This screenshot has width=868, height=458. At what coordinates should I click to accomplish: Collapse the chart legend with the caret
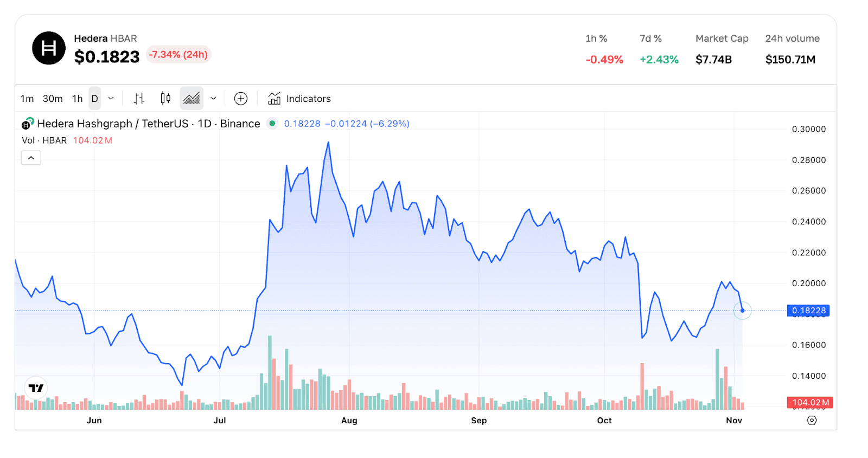[31, 158]
